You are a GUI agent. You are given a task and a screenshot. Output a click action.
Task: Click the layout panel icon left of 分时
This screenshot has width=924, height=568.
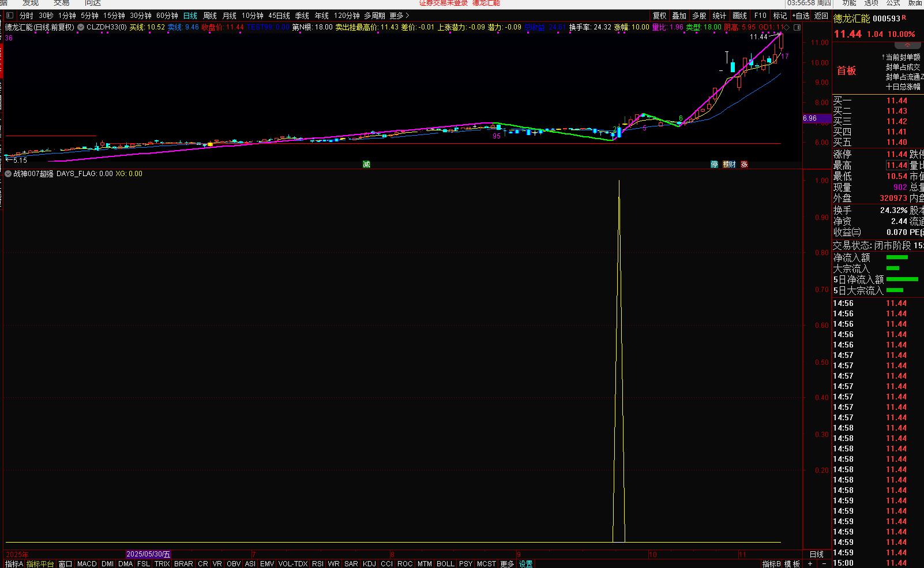[x=9, y=16]
